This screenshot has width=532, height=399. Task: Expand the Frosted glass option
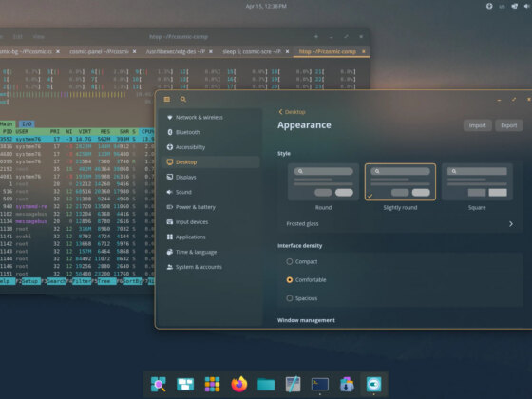[x=400, y=224]
